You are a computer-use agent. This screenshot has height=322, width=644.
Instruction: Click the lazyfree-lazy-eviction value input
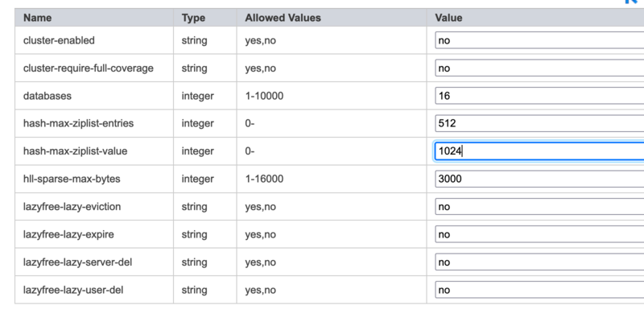539,207
